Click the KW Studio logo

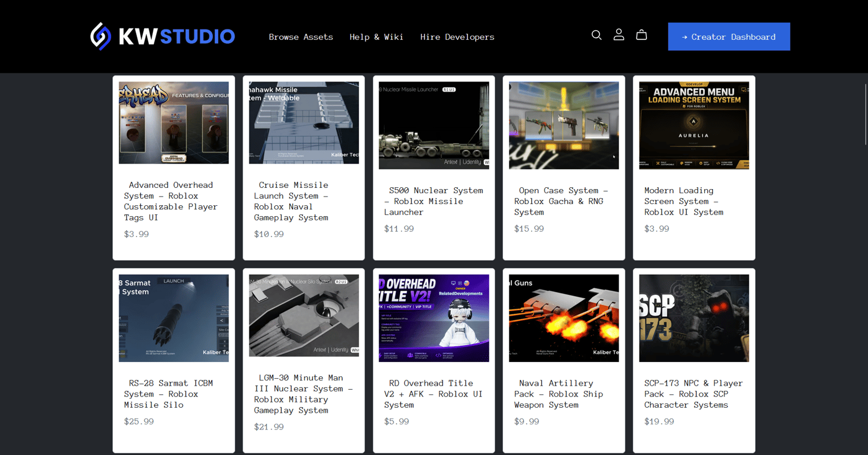[x=163, y=36]
